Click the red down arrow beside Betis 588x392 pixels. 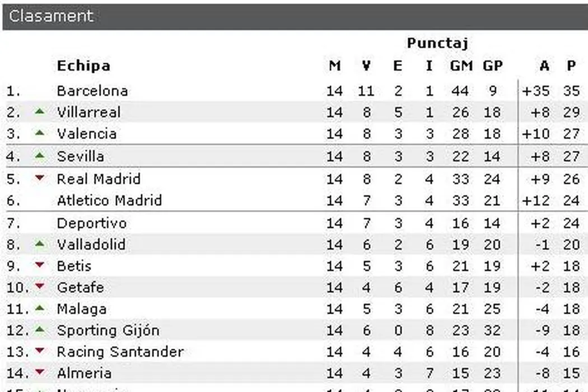click(x=39, y=266)
